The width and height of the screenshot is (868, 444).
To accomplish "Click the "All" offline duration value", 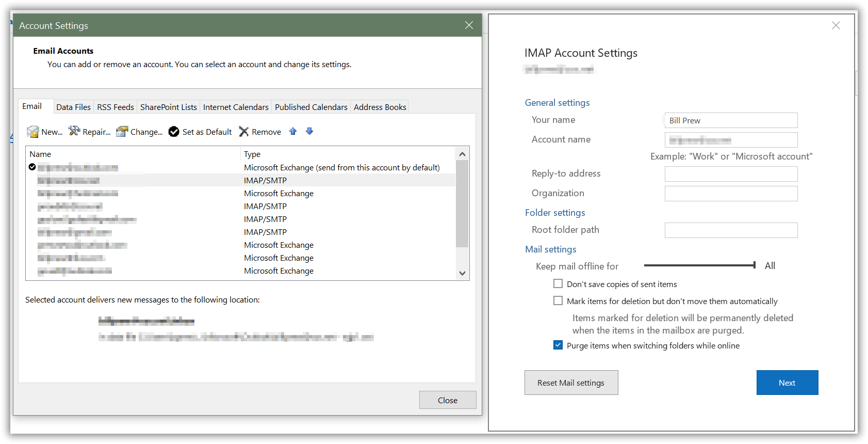I will pos(770,266).
